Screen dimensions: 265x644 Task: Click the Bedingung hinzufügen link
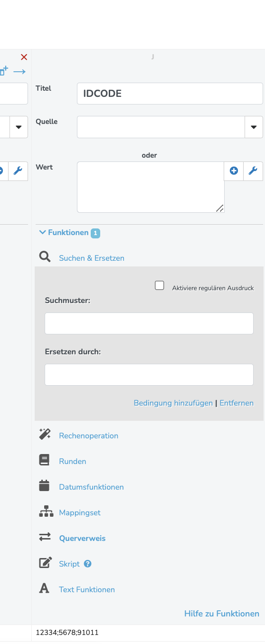[173, 403]
